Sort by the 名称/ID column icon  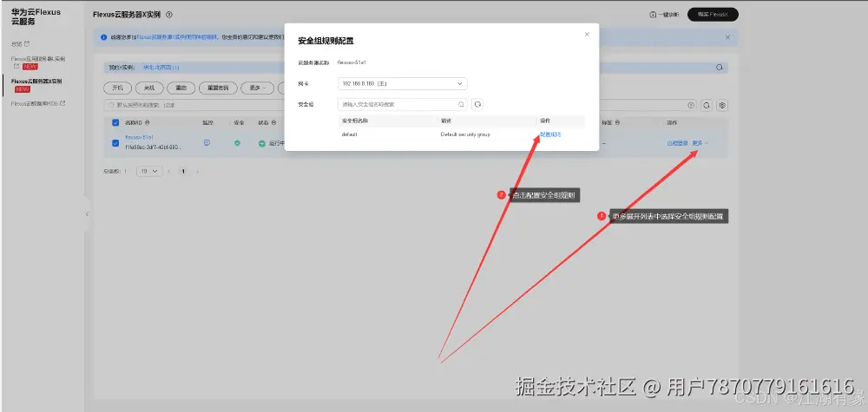pos(148,123)
